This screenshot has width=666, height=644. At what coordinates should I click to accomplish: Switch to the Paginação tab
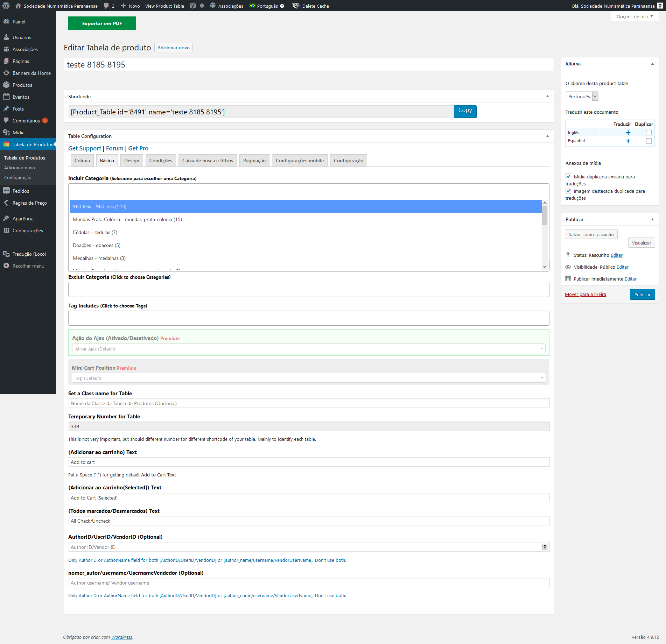254,161
